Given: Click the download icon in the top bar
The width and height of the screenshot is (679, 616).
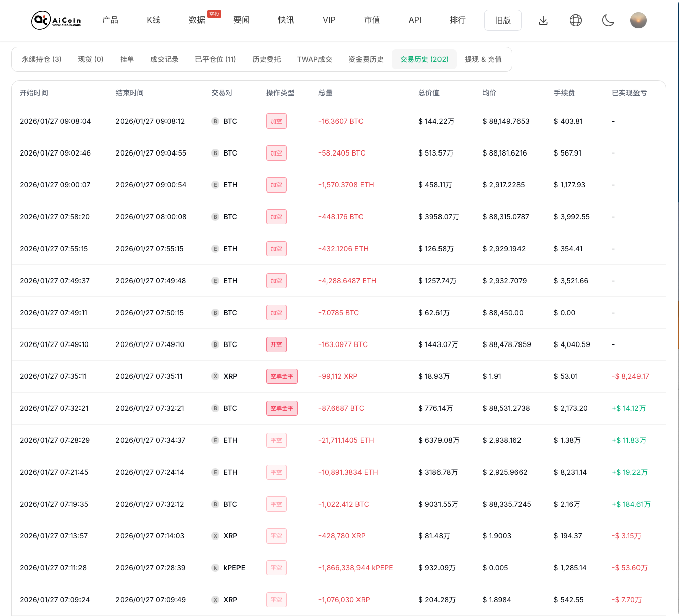Looking at the screenshot, I should (543, 20).
